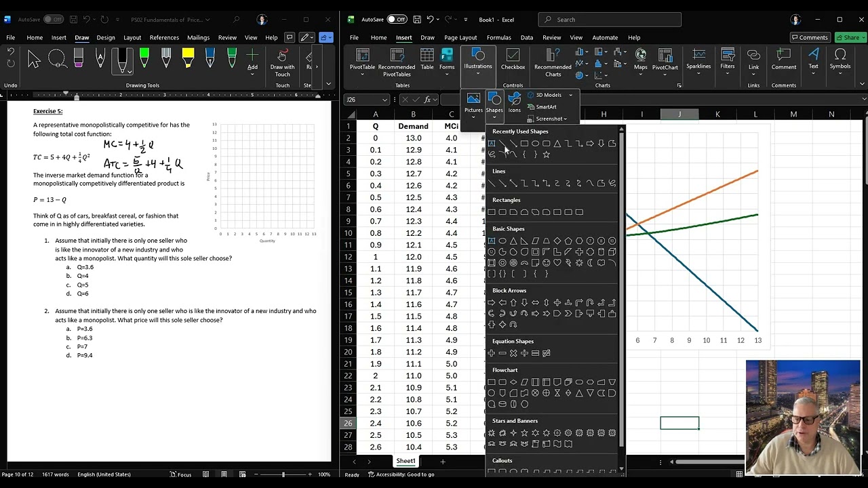Screen dimensions: 868x488
Task: Choose the smiley face in Basic Shapes
Action: tap(547, 263)
